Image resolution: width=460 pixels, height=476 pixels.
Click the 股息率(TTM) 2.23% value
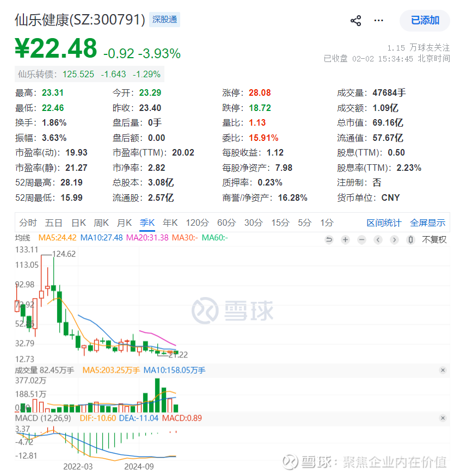click(409, 168)
